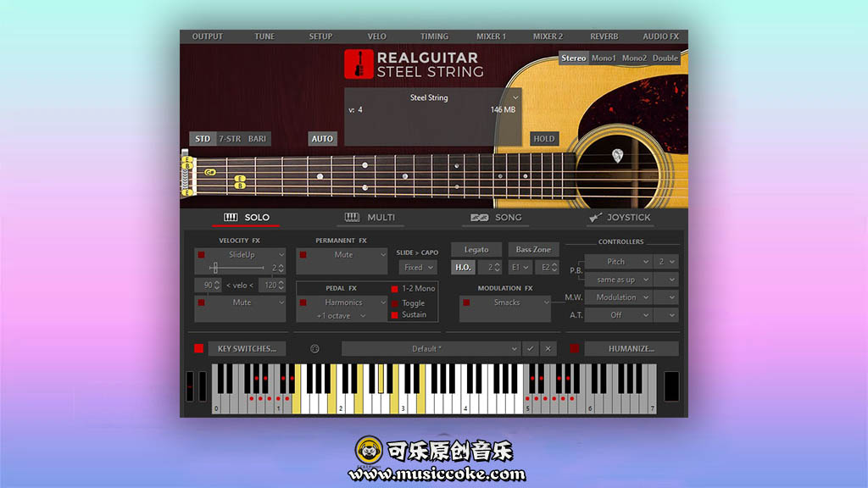Switch to the SOLO tab

pyautogui.click(x=247, y=218)
